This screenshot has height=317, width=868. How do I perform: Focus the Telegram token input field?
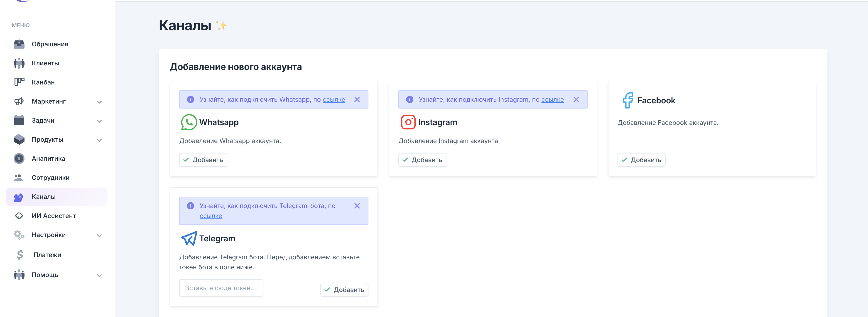click(221, 288)
